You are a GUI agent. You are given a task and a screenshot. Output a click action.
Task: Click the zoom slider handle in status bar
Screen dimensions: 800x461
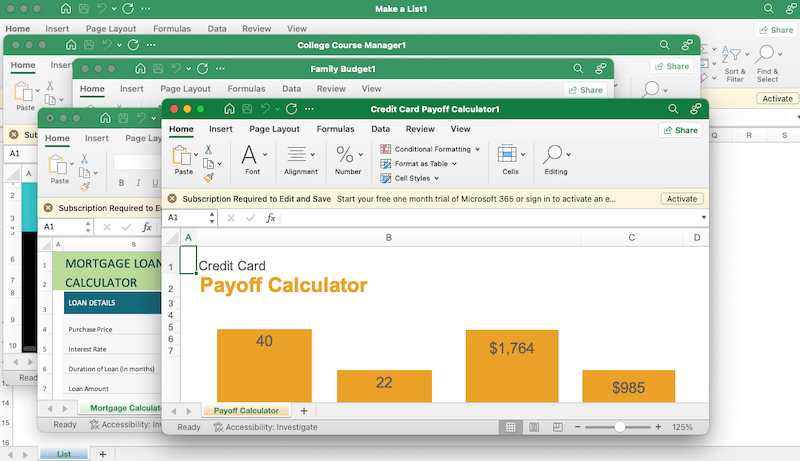620,427
